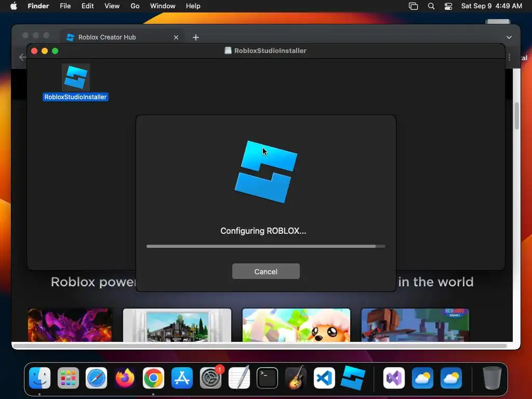Open purple fiery game thumbnail on webpage

click(70, 325)
